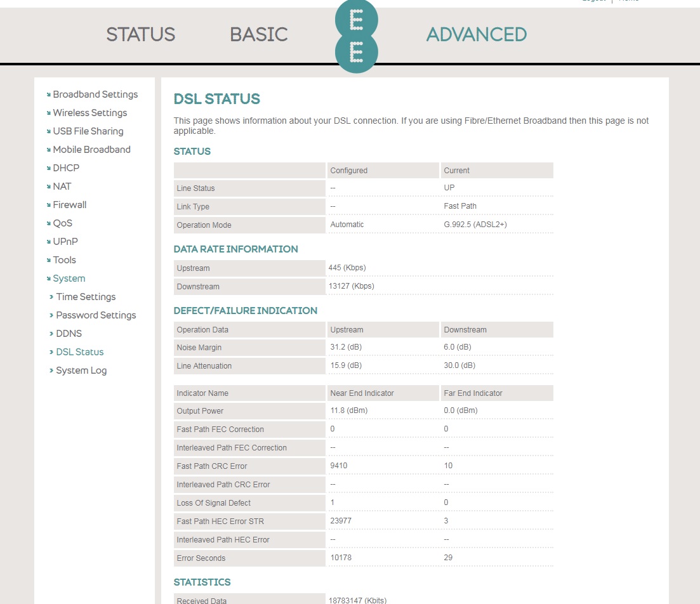Open the STATUS tab
Screen dimensions: 700x604
pyautogui.click(x=141, y=34)
